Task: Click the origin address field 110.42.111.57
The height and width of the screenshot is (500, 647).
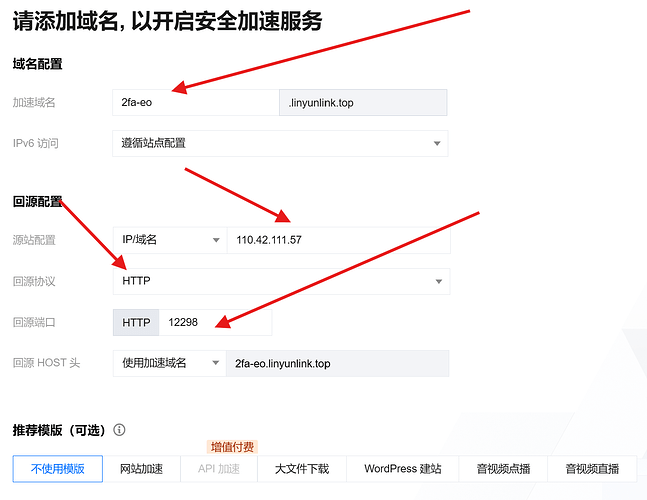Action: click(338, 240)
